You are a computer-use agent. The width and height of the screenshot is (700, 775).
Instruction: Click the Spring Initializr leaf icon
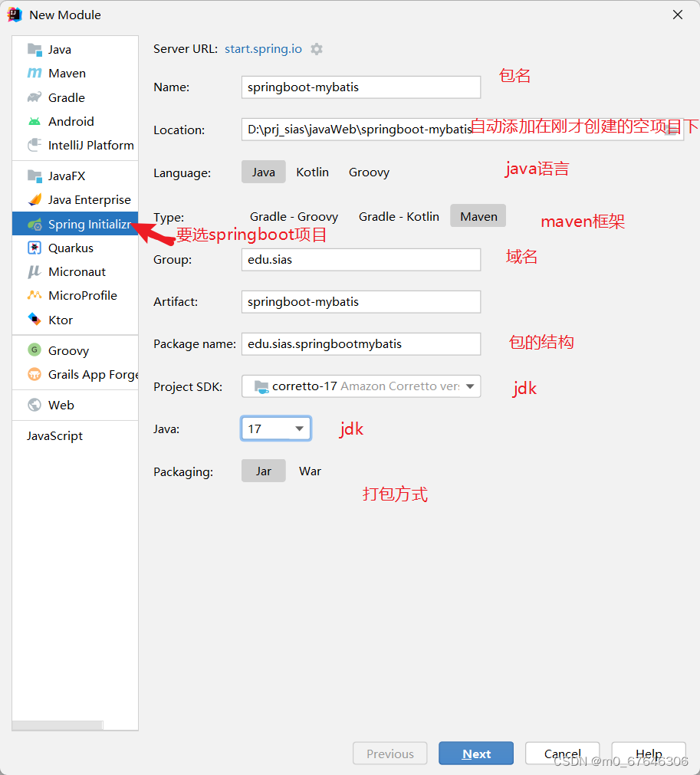point(35,225)
